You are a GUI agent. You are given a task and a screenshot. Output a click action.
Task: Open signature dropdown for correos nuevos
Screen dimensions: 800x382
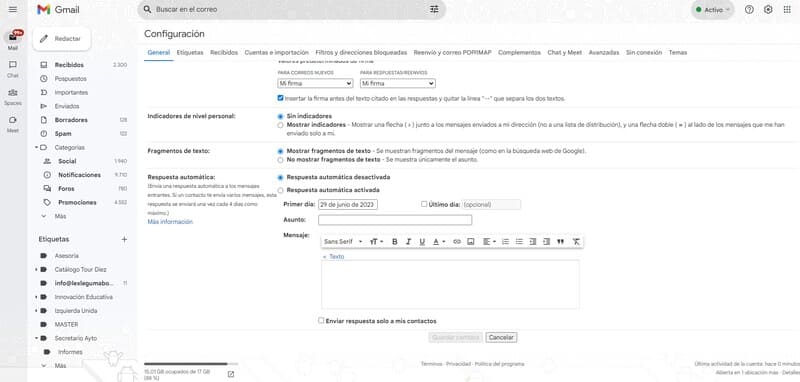coord(315,83)
